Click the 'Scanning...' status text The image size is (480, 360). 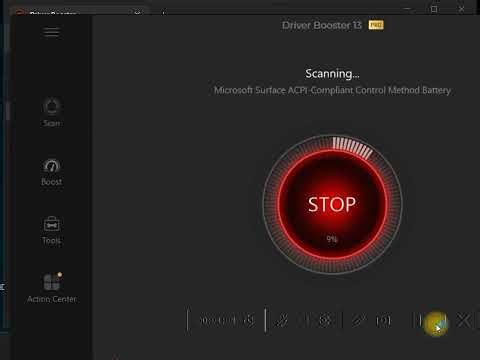332,73
